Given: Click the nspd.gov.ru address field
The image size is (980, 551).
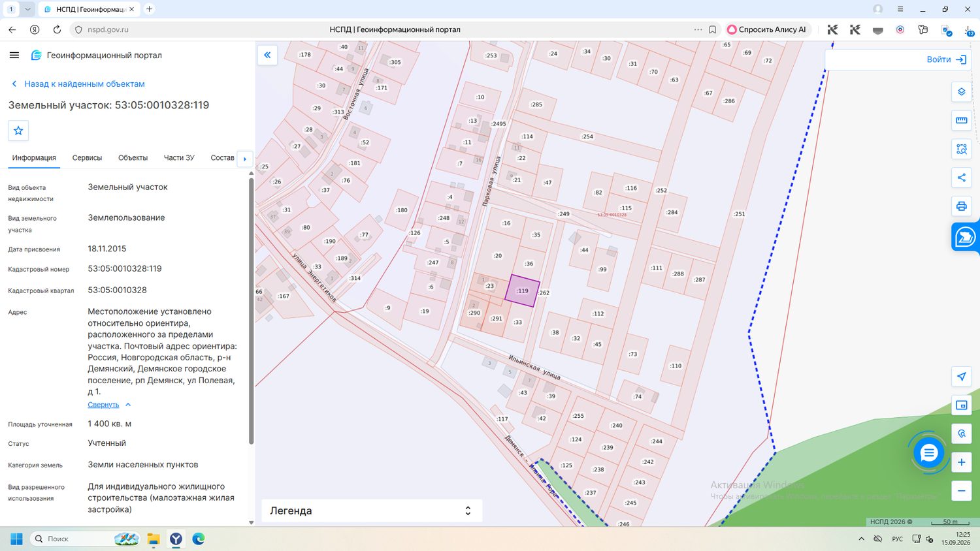Looking at the screenshot, I should 108,29.
